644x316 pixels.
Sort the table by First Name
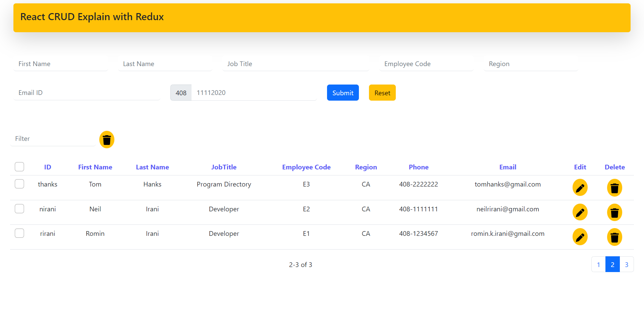tap(95, 167)
